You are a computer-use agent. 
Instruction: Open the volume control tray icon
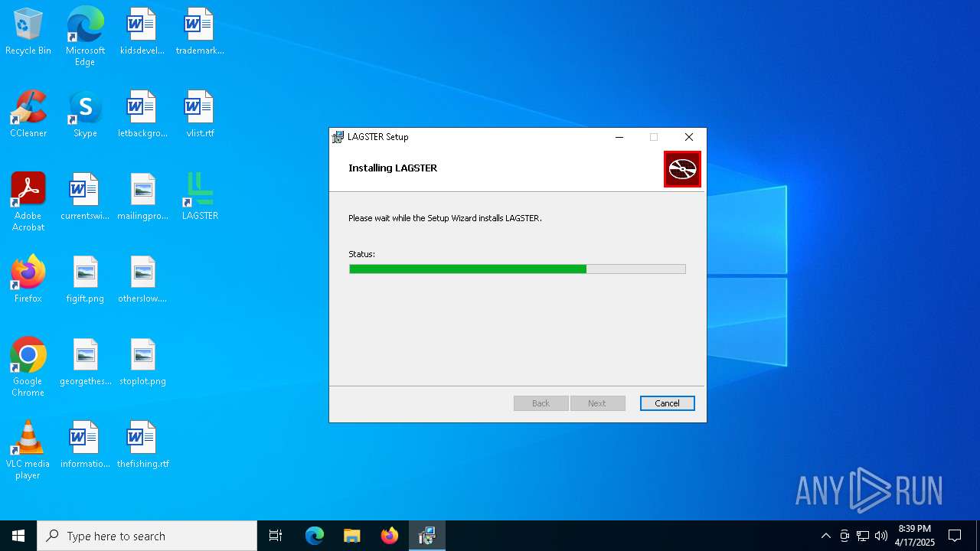[881, 536]
